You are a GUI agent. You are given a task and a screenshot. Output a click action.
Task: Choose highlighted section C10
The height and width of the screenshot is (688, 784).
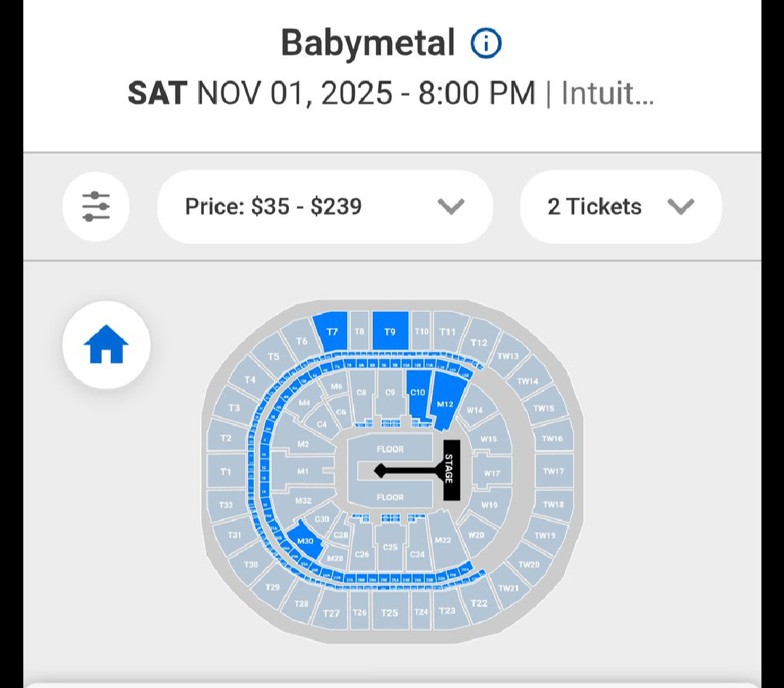[x=417, y=396]
